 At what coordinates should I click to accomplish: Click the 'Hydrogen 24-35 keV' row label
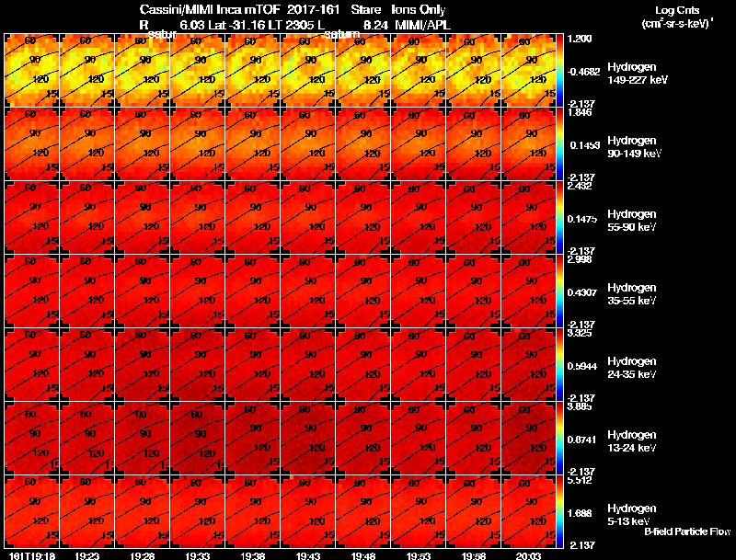[632, 368]
